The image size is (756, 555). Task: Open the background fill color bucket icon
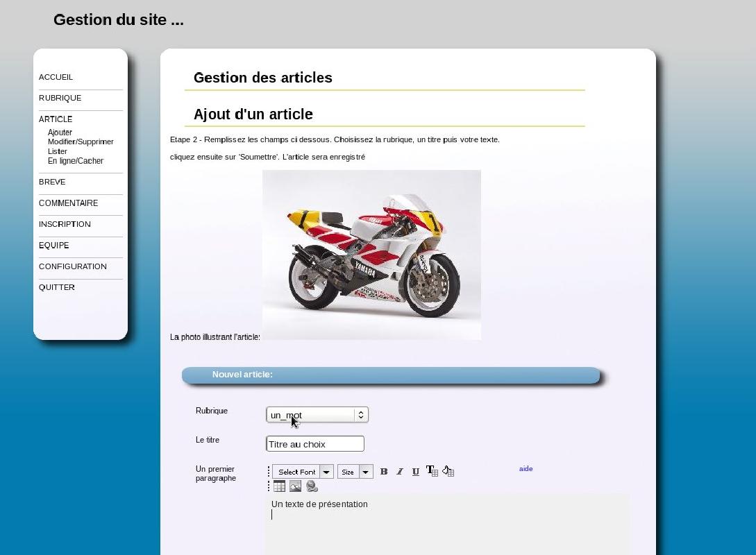[448, 471]
